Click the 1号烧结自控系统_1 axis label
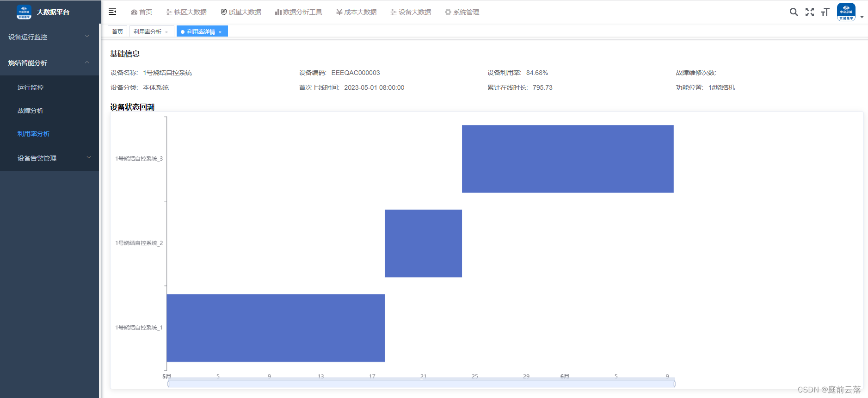 click(139, 328)
